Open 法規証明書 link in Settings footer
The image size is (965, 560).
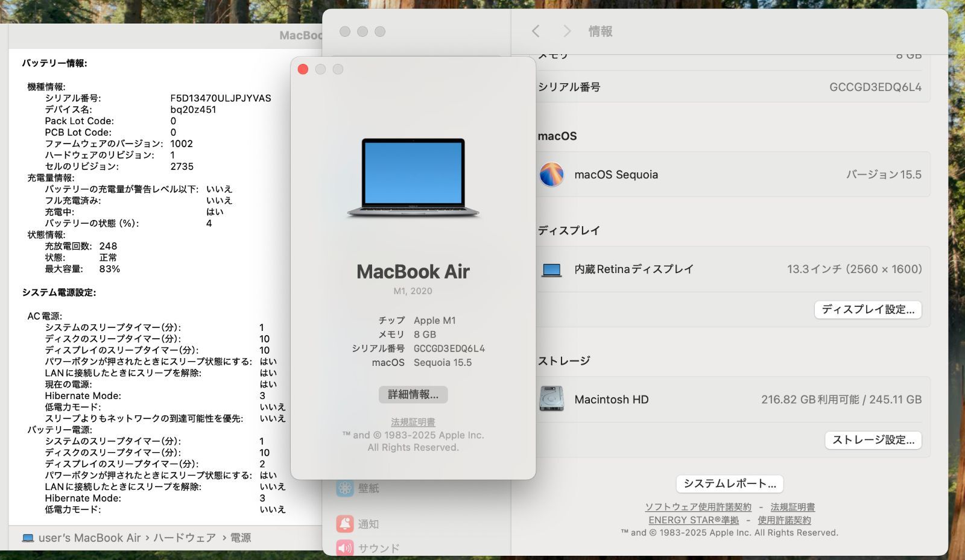pyautogui.click(x=793, y=507)
